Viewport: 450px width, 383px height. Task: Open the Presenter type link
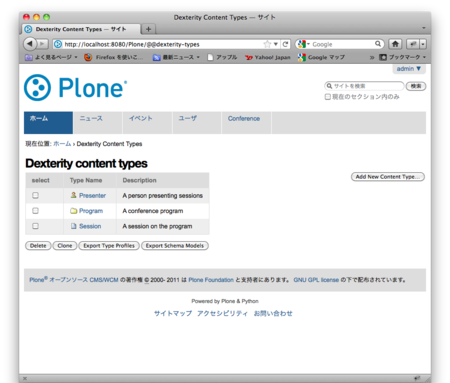(92, 195)
